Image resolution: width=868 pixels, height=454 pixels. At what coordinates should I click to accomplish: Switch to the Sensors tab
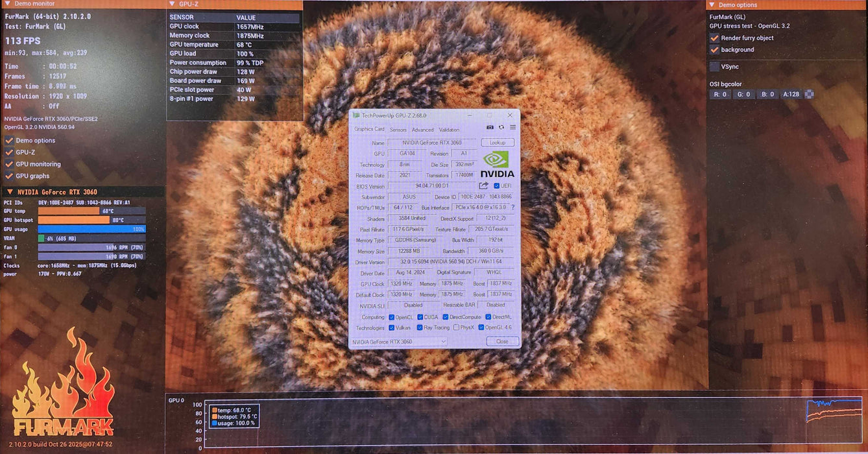coord(398,130)
